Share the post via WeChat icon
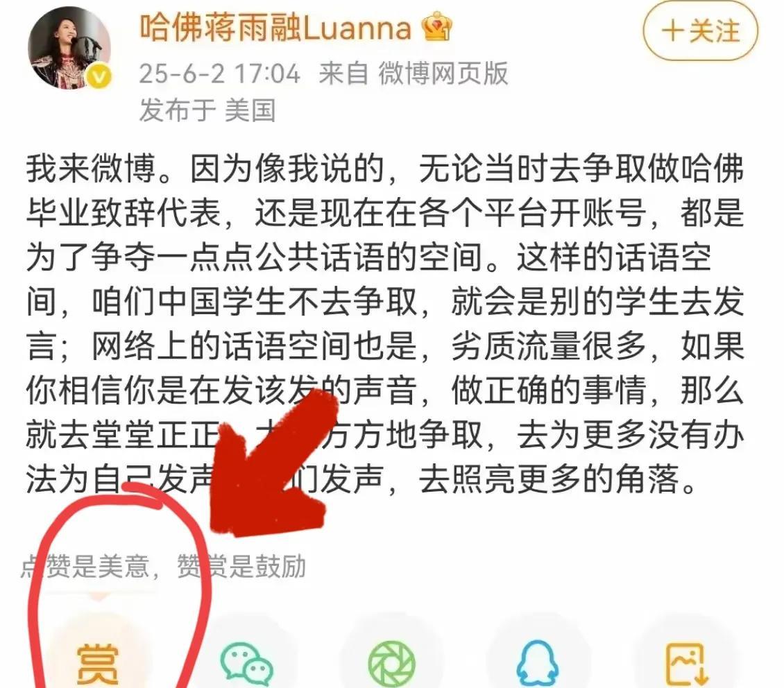 point(247,664)
